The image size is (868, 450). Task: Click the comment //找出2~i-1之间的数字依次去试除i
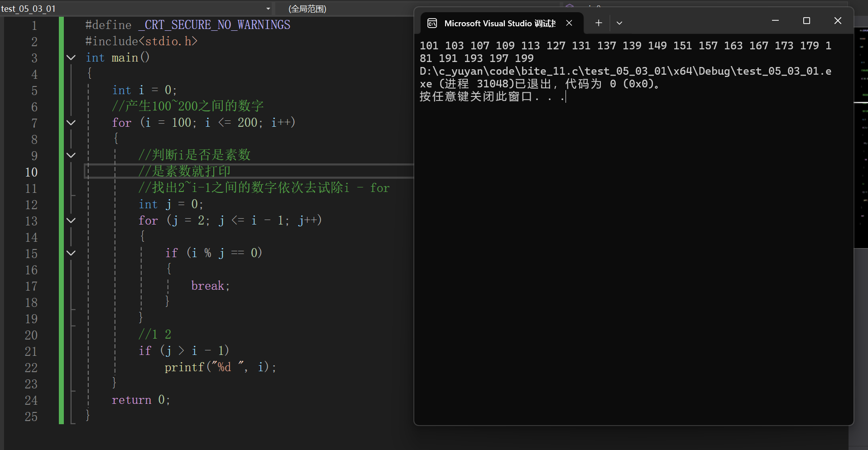tap(244, 188)
